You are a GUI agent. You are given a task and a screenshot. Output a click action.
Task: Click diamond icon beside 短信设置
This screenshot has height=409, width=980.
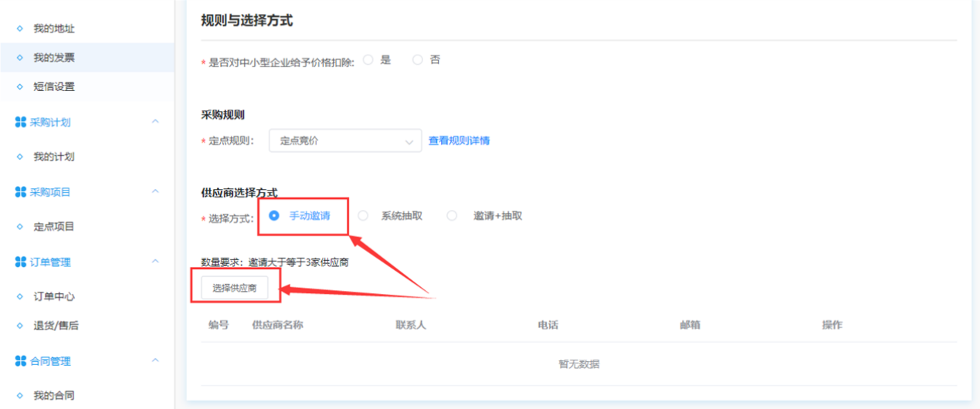(20, 87)
